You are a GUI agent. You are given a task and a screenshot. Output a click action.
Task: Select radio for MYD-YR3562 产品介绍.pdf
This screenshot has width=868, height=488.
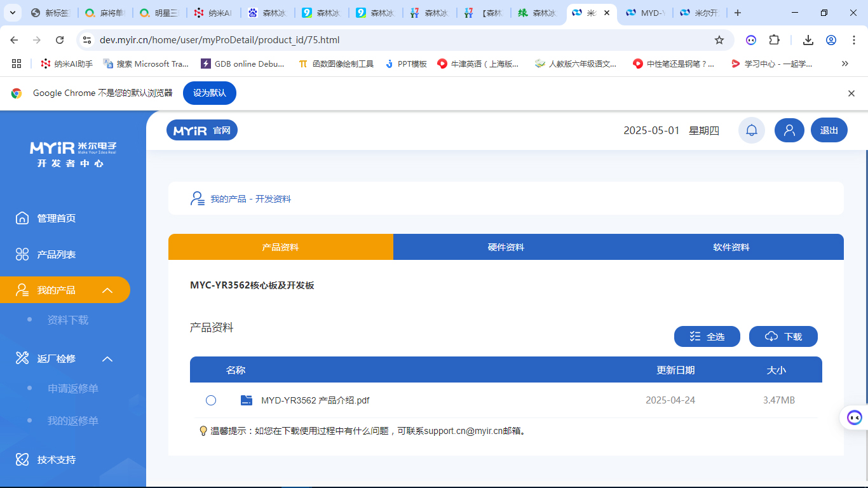coord(211,400)
